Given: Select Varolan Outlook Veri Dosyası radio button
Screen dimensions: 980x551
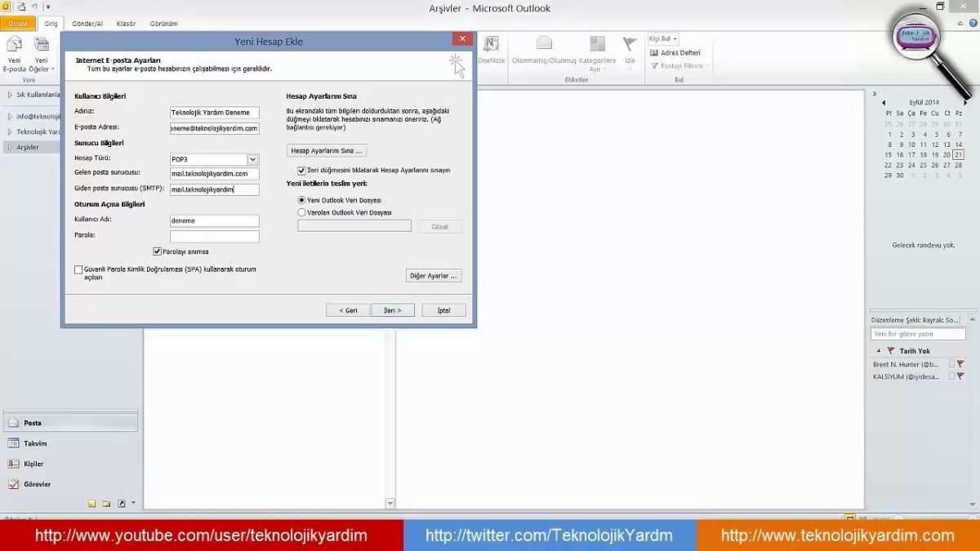Looking at the screenshot, I should [302, 212].
